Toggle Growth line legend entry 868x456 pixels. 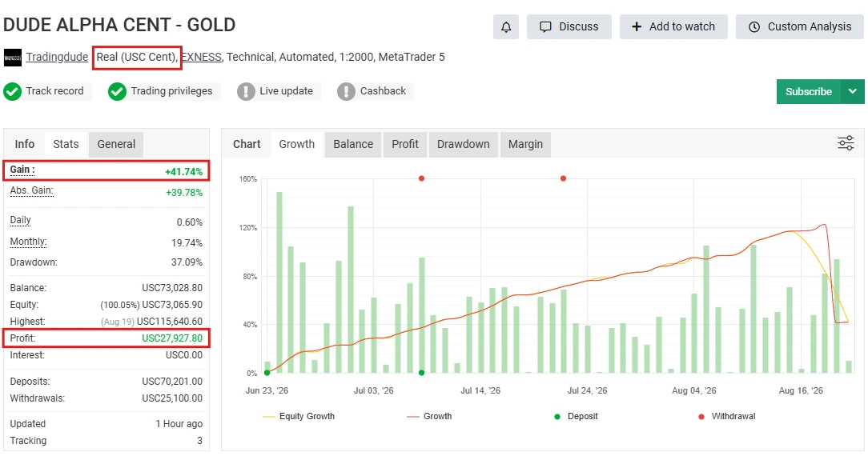pyautogui.click(x=429, y=416)
